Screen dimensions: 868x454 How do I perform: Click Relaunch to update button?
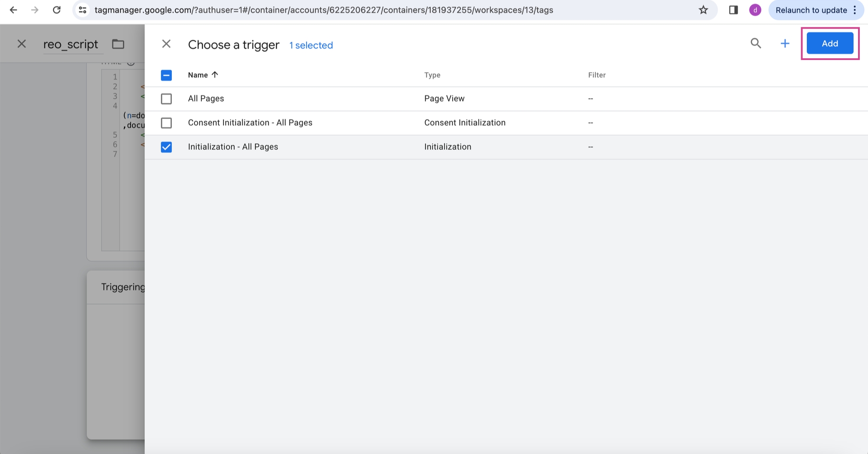[811, 10]
